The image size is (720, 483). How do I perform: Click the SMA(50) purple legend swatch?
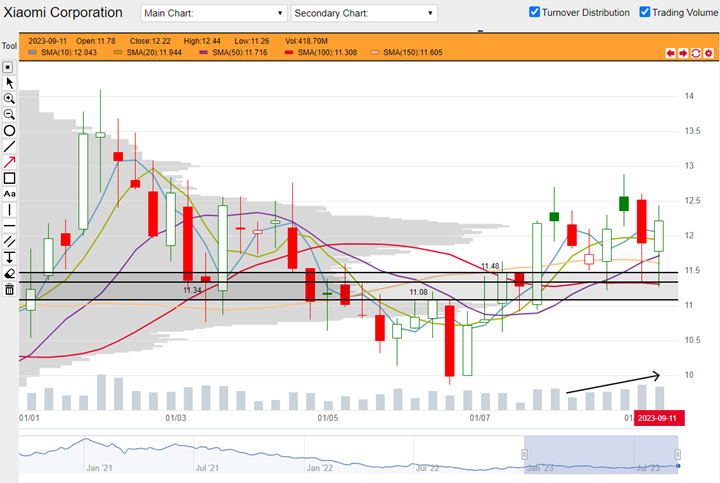pyautogui.click(x=203, y=53)
